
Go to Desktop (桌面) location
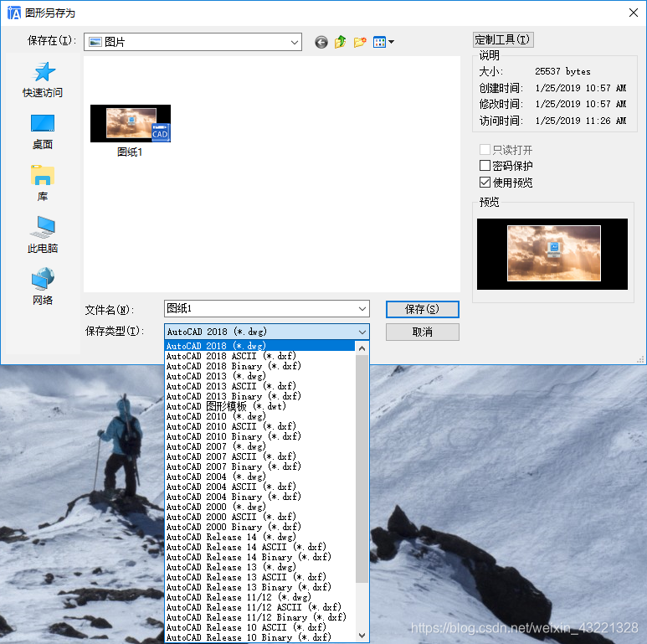coord(43,132)
